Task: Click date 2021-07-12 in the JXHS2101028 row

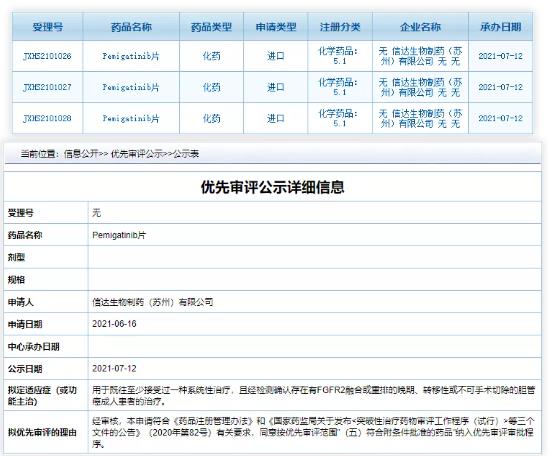Action: 500,118
